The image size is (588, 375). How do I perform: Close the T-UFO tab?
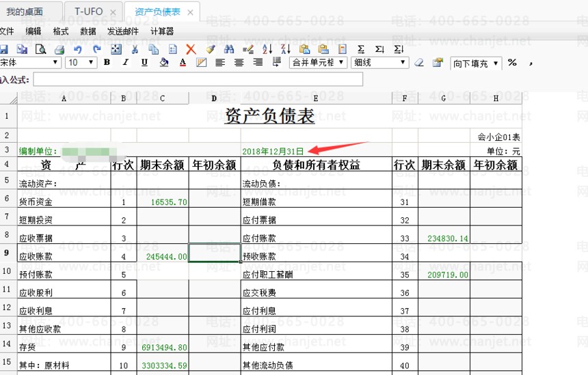(x=113, y=13)
